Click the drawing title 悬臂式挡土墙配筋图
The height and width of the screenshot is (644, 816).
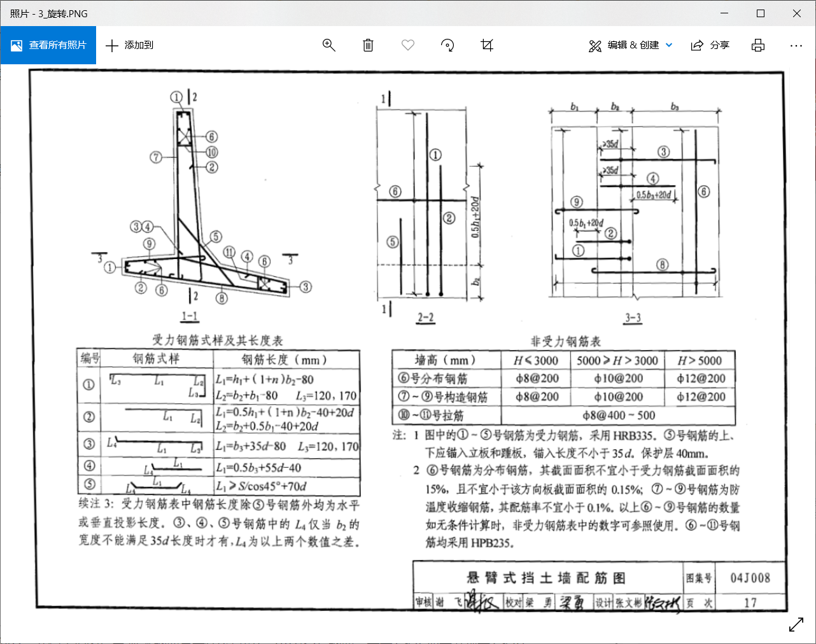point(546,578)
